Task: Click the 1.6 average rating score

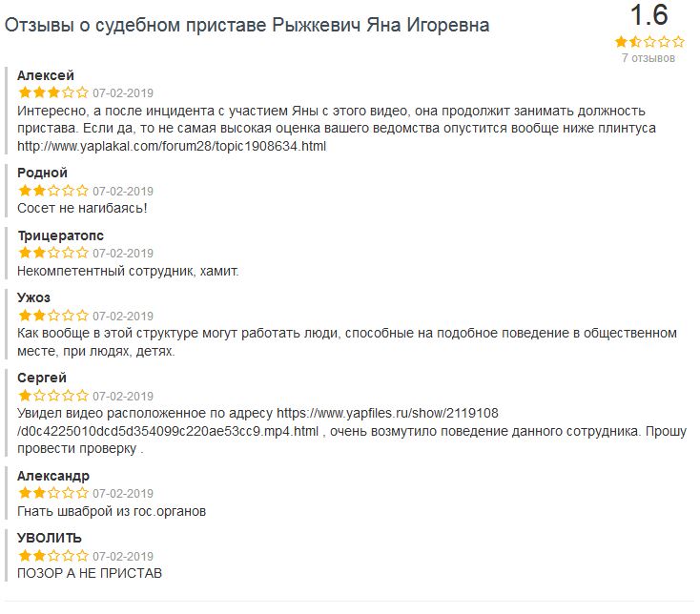Action: (x=649, y=15)
